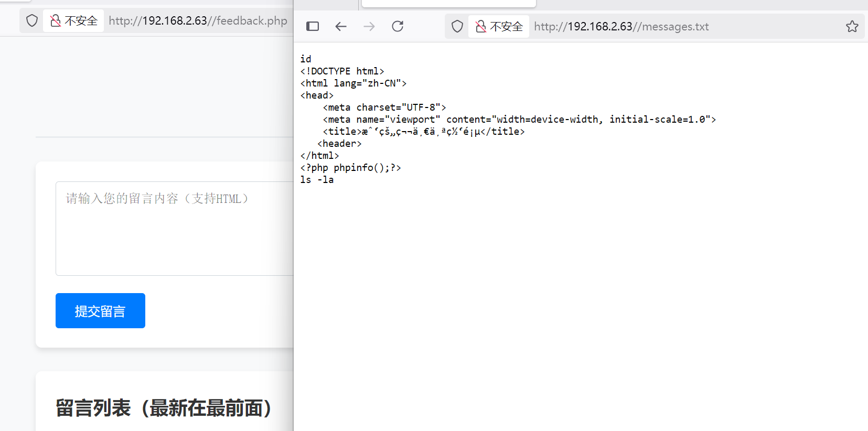Screen dimensions: 868x431
Task: Open the insecure connection info for feedback.php
Action: coord(73,21)
